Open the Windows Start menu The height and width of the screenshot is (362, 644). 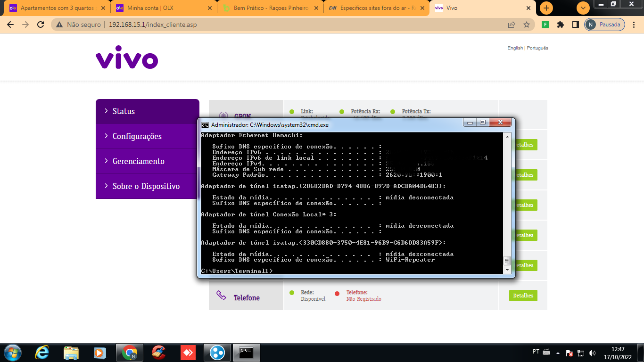pos(12,353)
